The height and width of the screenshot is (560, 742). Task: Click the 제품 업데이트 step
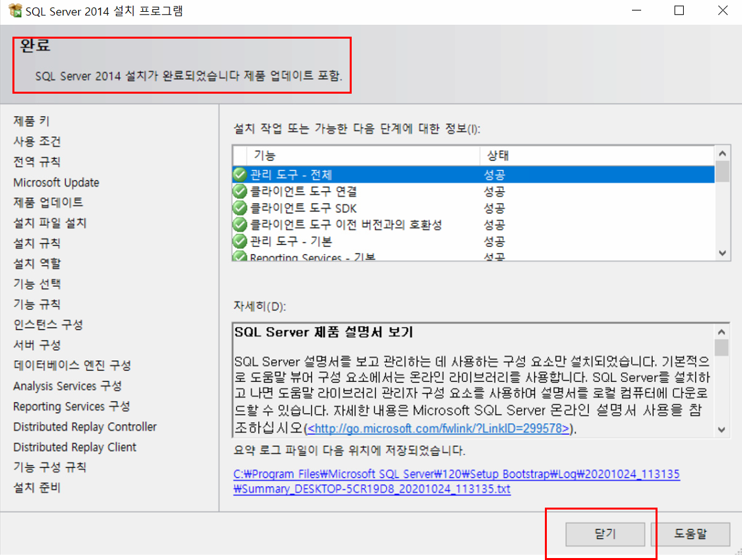pyautogui.click(x=48, y=202)
